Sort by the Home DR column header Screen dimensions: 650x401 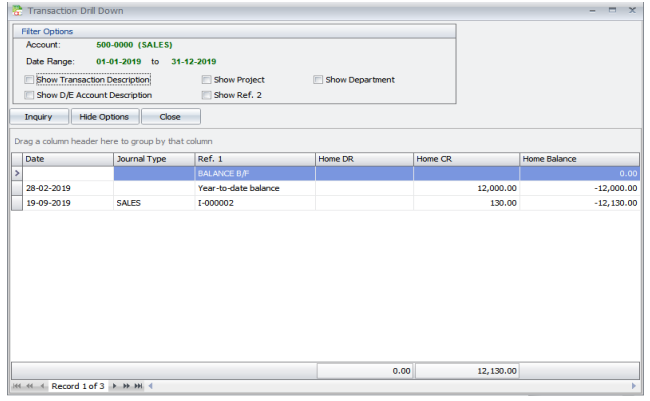pyautogui.click(x=364, y=159)
